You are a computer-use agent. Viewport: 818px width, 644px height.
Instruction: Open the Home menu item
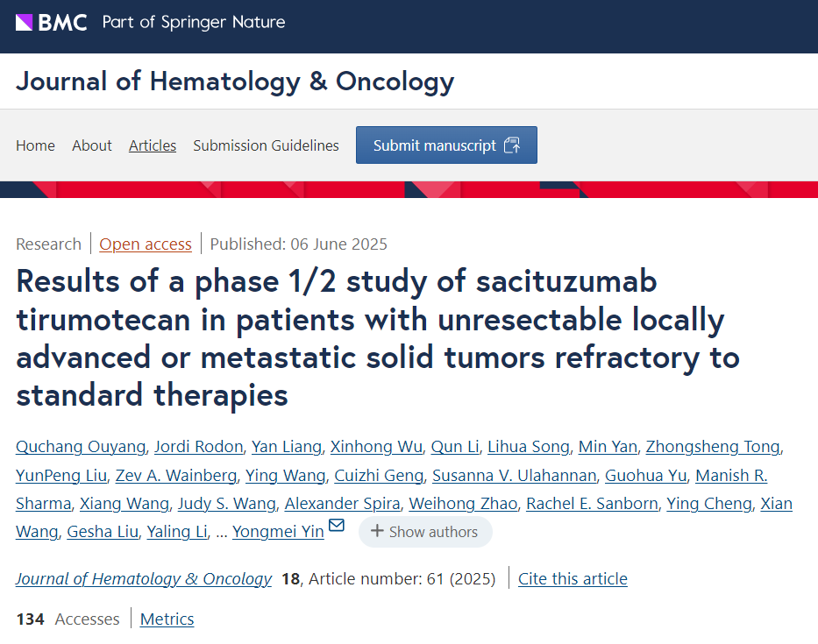[x=35, y=145]
